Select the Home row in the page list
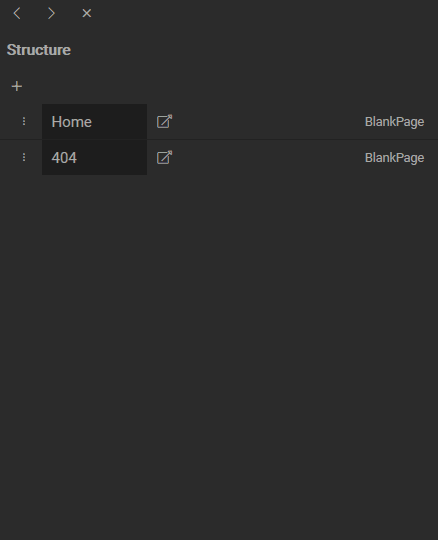This screenshot has width=438, height=540. [x=219, y=122]
